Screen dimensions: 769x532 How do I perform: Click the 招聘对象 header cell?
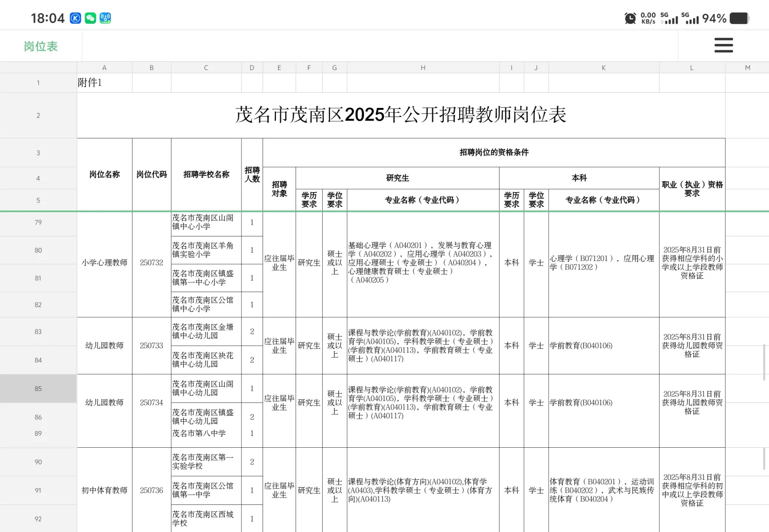pyautogui.click(x=279, y=189)
